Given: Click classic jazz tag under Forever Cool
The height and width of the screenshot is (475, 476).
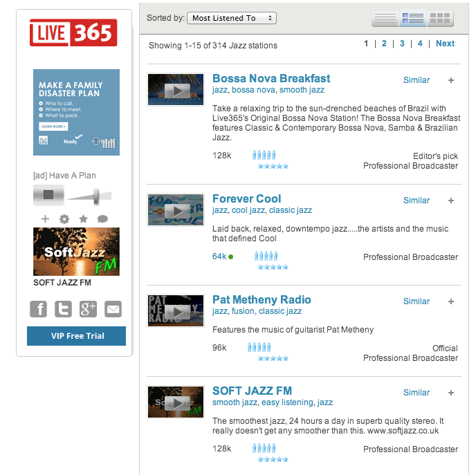Looking at the screenshot, I should pos(290,210).
